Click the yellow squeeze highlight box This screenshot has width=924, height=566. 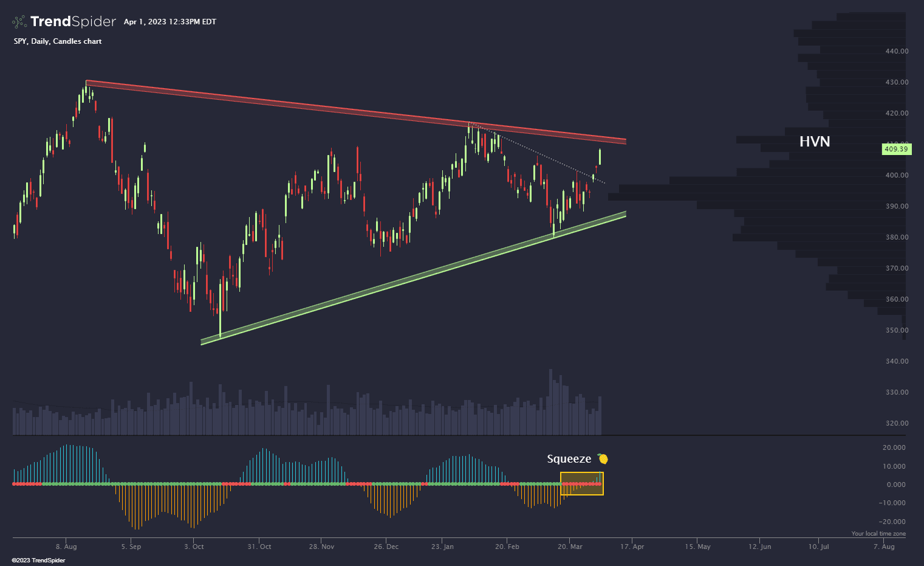point(581,483)
